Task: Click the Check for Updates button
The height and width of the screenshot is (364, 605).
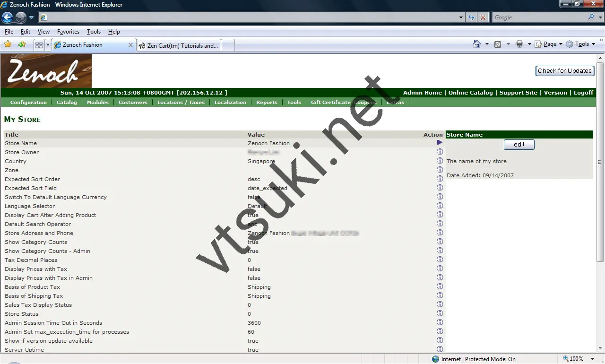Action: 564,71
